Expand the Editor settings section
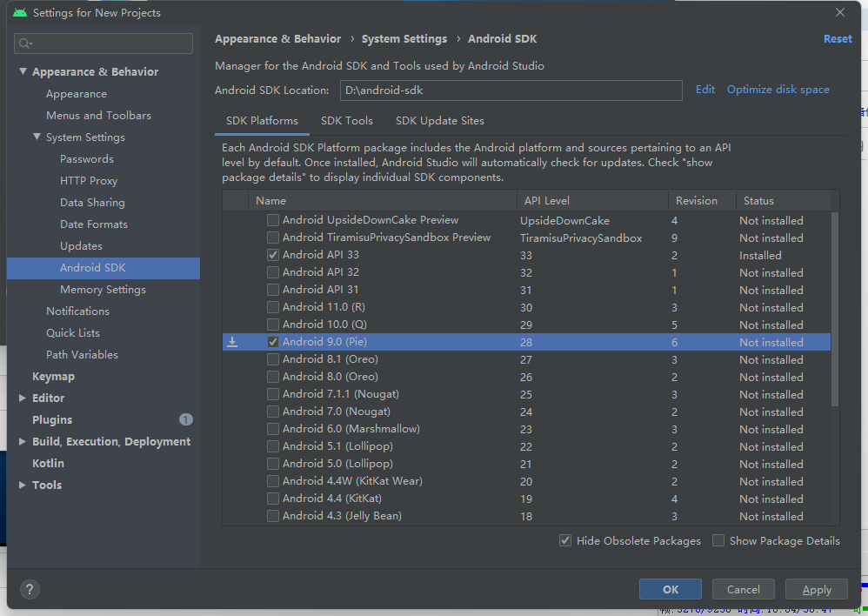Viewport: 868px width, 616px height. [x=23, y=398]
